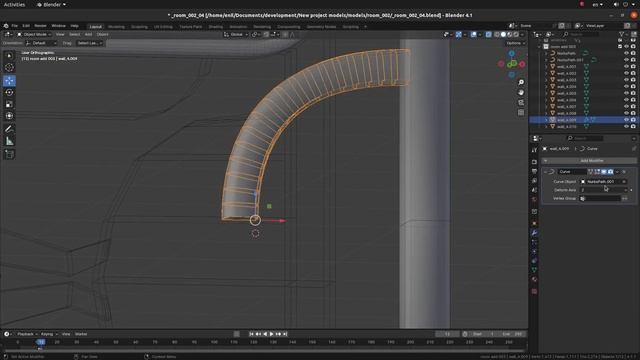The image size is (640, 360).
Task: Open the Options button in viewport header
Action: pyautogui.click(x=515, y=43)
